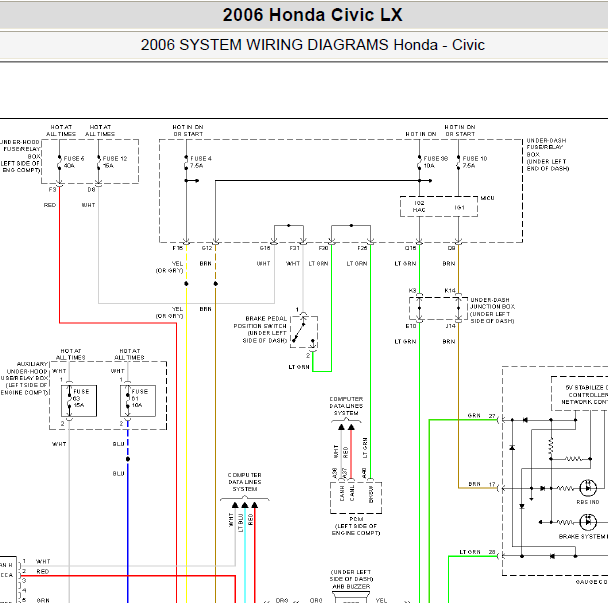
Task: Select connector pin label F20
Action: (323, 248)
